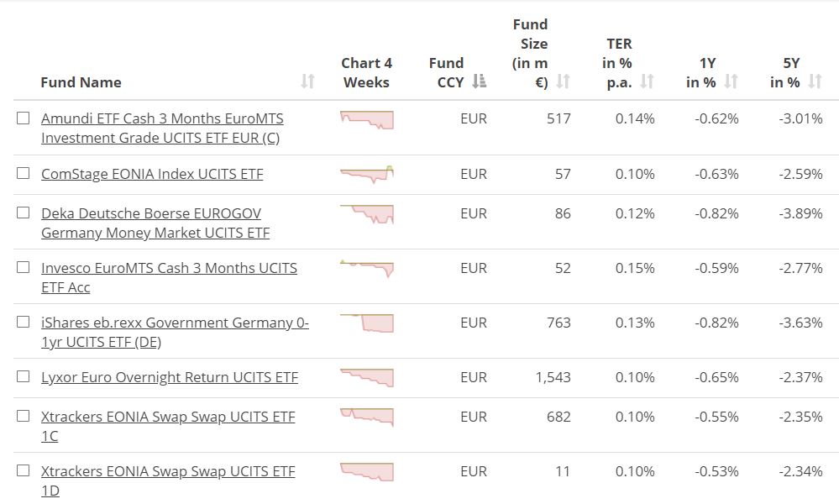
Task: Click the iShares eb.rexx 4-week chart thumbnail
Action: 367,323
